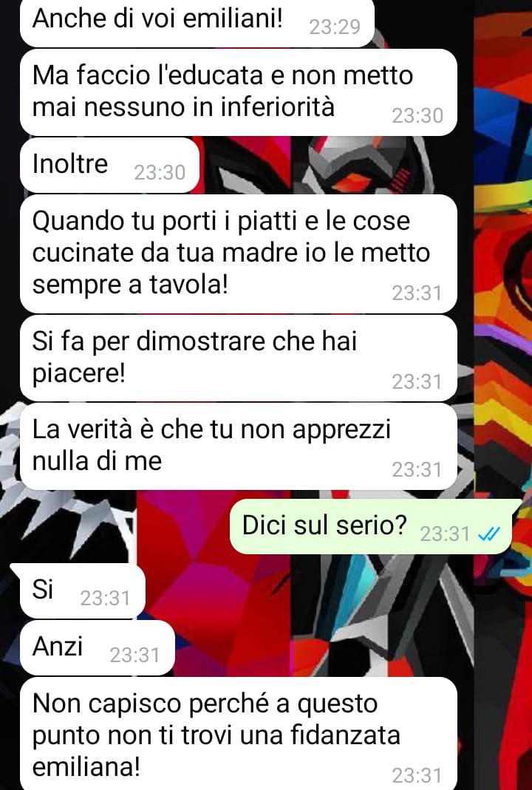Select the 'Dici sul serio?' sent message
The image size is (532, 790).
[372, 526]
